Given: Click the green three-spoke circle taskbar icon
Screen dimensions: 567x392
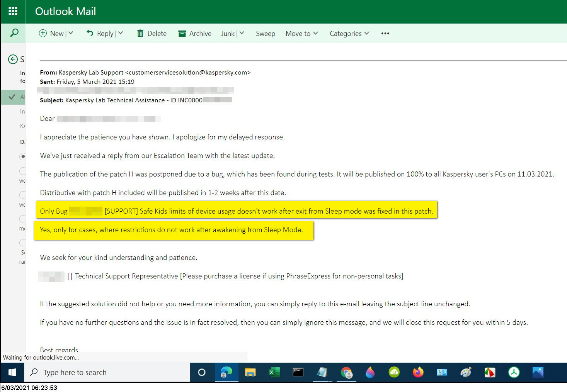Looking at the screenshot, I should click(514, 372).
